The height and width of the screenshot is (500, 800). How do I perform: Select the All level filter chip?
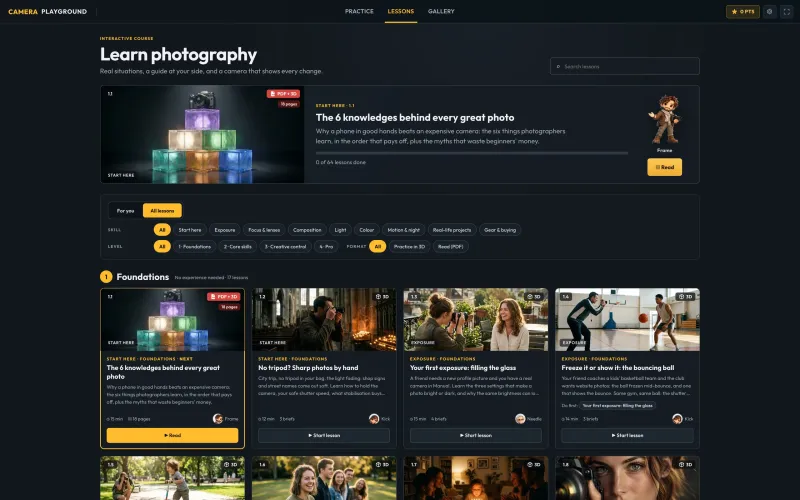162,246
